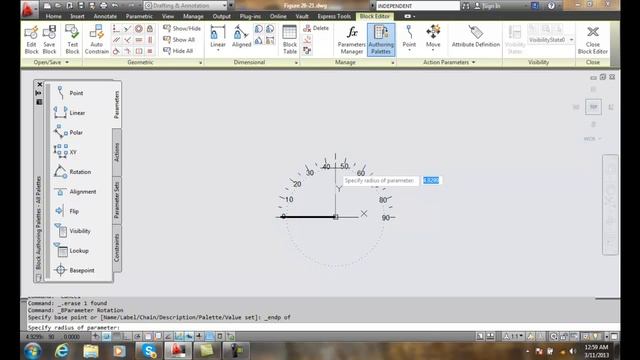Open the Manage ribbon tab
Image resolution: width=640 pixels, height=360 pixels.
tap(193, 16)
